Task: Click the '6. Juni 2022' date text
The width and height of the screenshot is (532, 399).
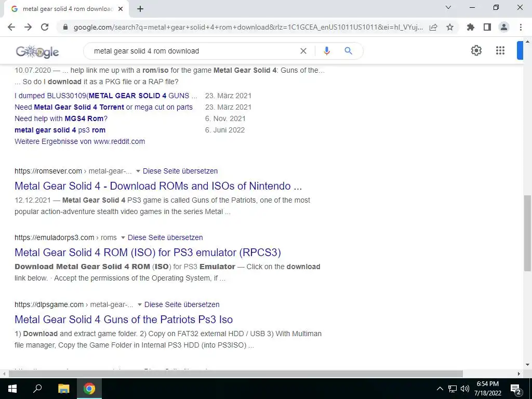Action: pyautogui.click(x=224, y=130)
